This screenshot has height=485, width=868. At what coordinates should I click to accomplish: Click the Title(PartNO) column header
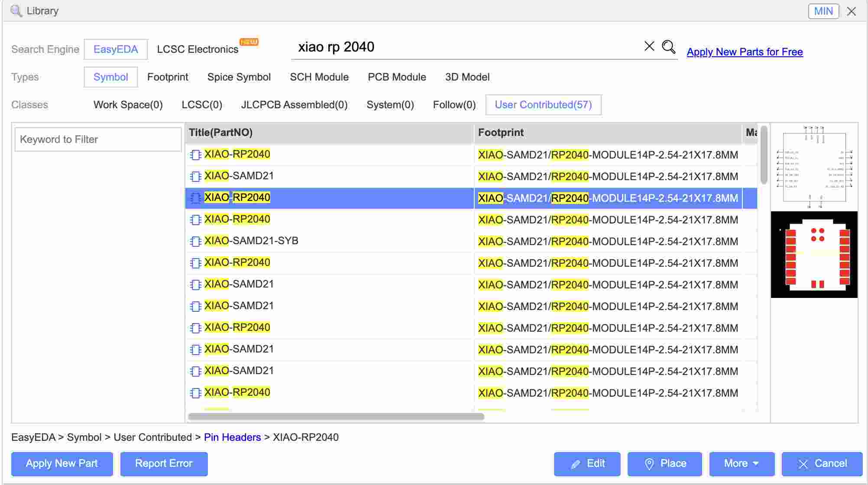pos(330,133)
